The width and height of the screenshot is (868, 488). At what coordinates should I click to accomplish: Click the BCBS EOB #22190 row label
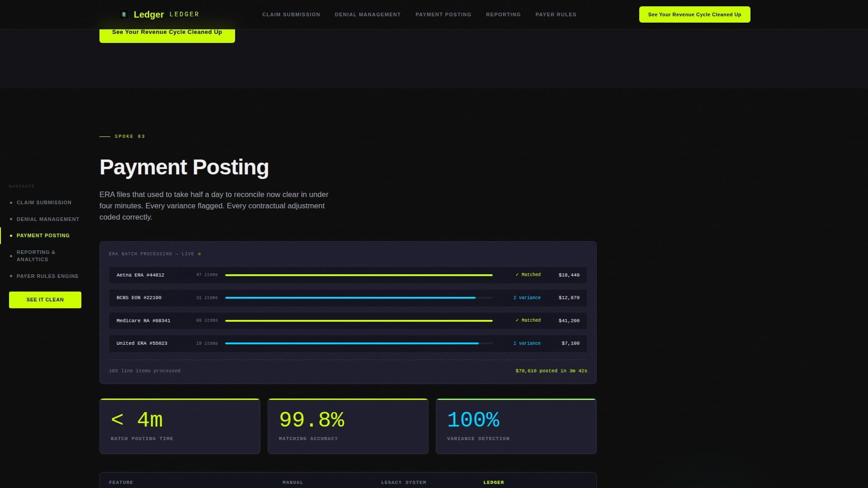tap(139, 298)
